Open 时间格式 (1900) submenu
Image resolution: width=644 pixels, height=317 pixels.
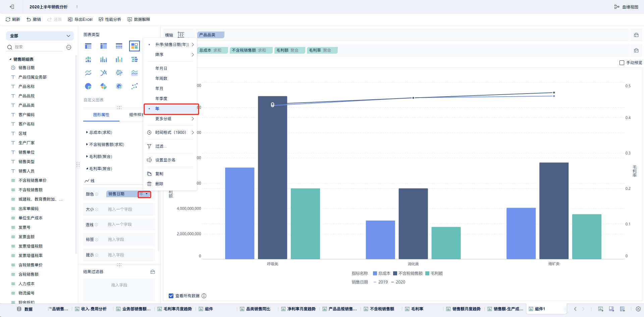[x=170, y=133]
